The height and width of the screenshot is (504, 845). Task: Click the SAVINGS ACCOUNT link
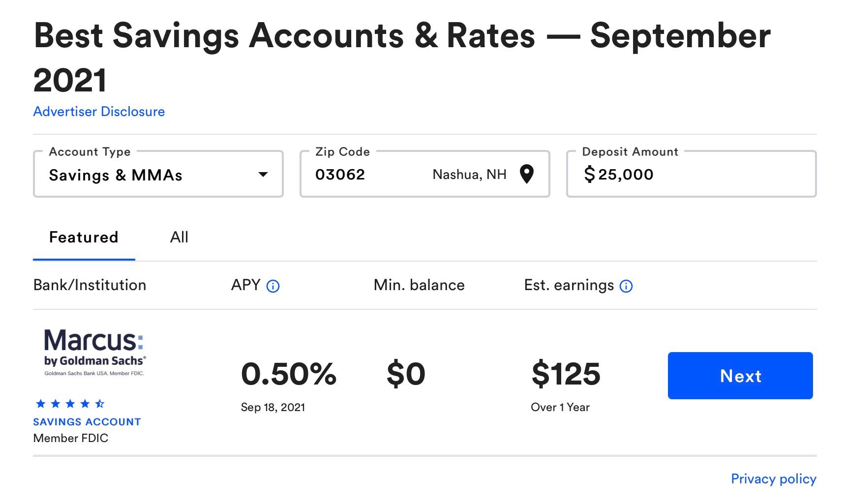coord(87,422)
